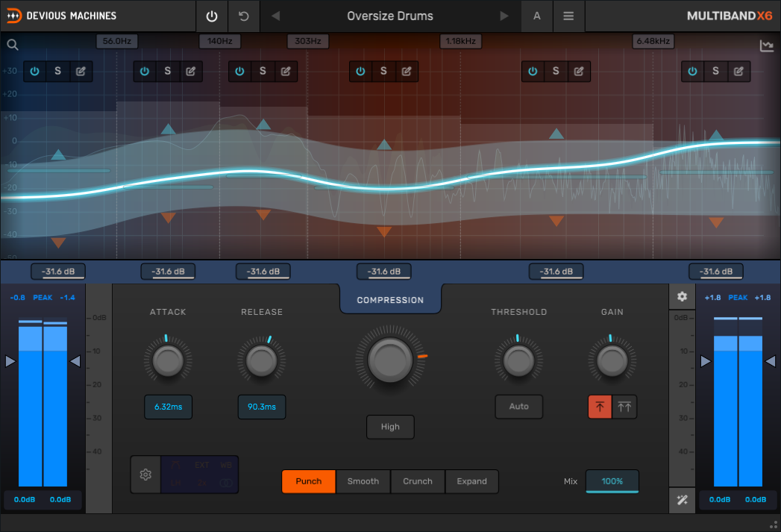
Task: Go to the previous preset arrow
Action: 275,16
